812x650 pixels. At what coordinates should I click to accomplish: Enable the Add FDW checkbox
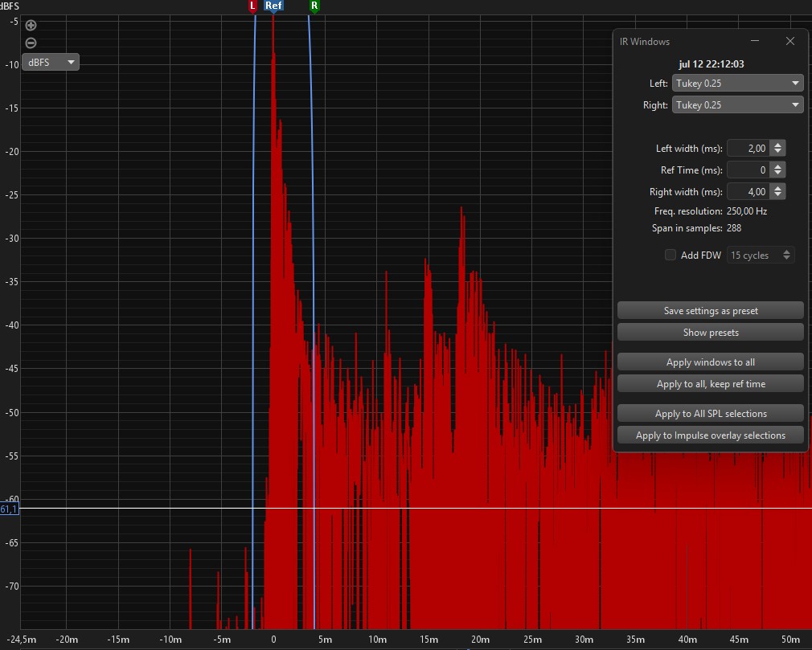[671, 255]
